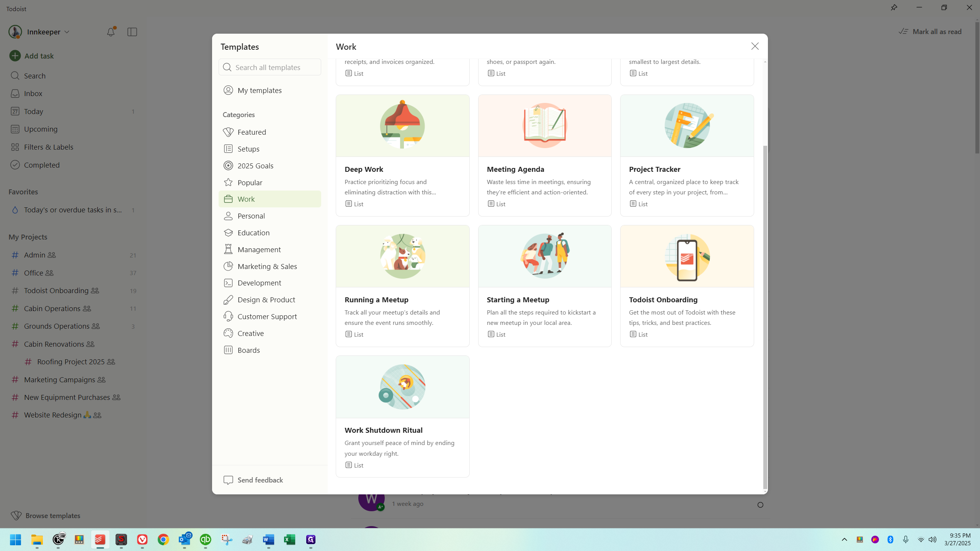Image resolution: width=980 pixels, height=551 pixels.
Task: Close the Templates dialog with the X
Action: point(755,46)
